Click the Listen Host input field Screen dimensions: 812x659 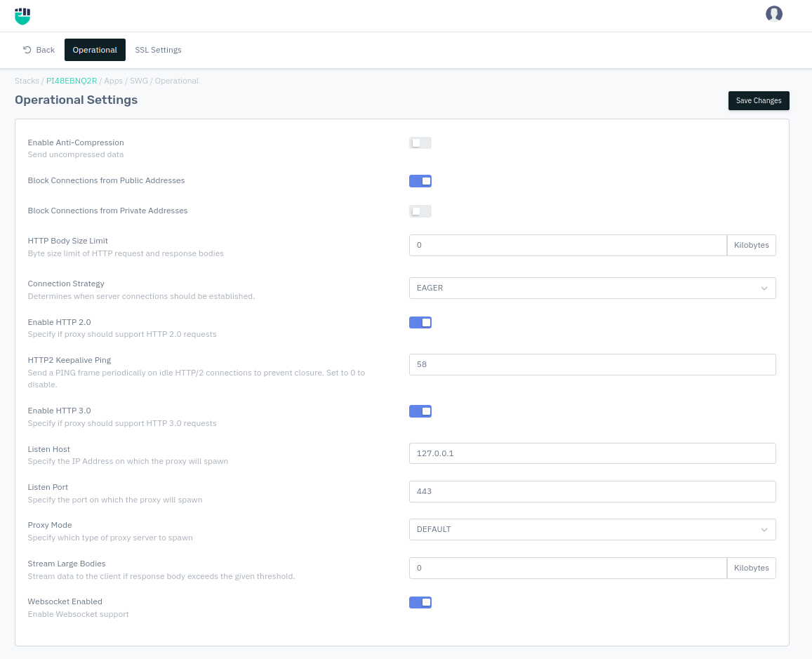click(x=592, y=453)
